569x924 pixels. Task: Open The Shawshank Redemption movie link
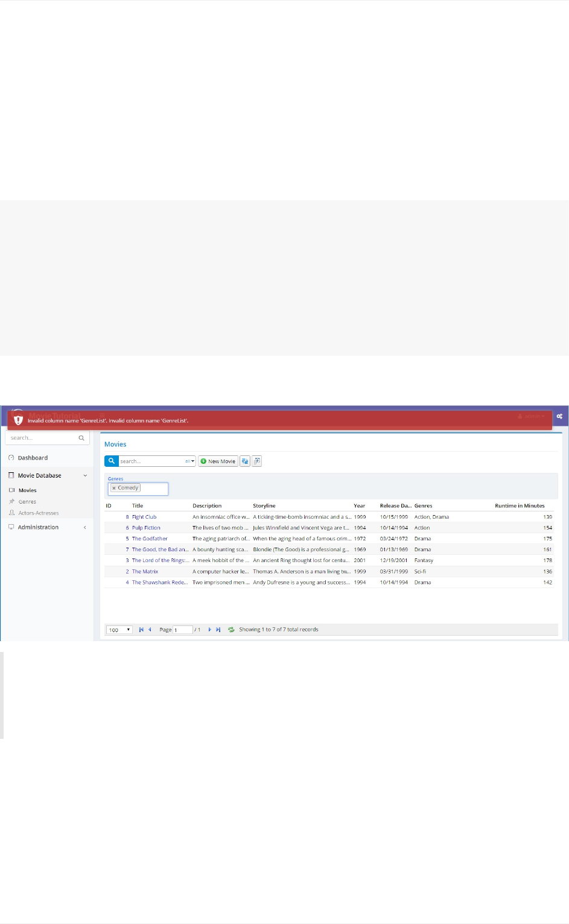click(x=160, y=583)
